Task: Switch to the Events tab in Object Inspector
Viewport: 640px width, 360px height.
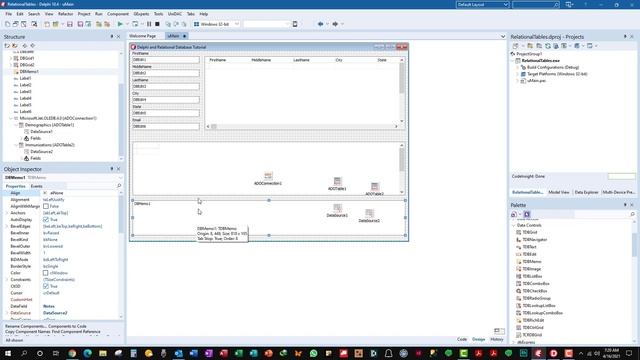Action: (36, 186)
